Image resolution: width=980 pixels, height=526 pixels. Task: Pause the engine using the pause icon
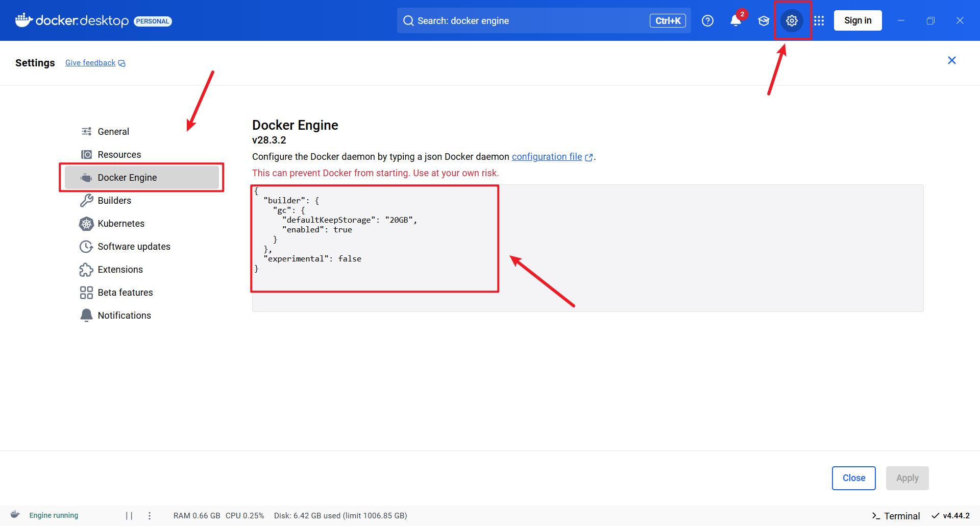click(x=129, y=515)
